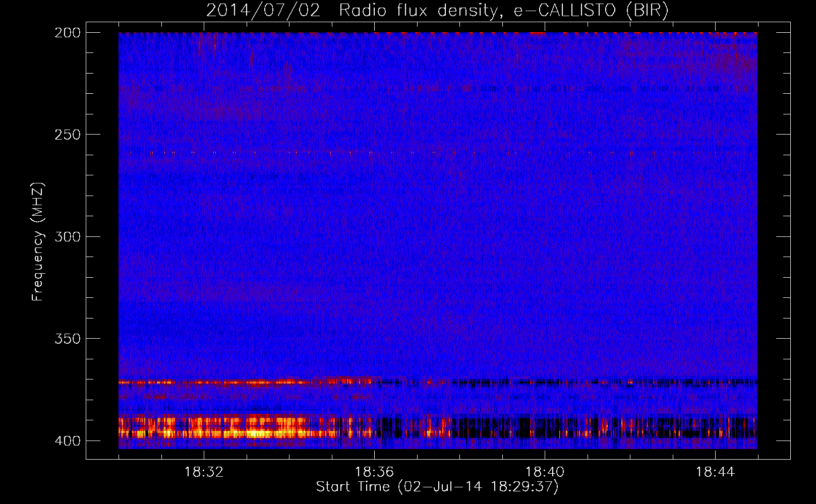Click the 400 frequency tick label
The width and height of the screenshot is (816, 504).
click(x=67, y=441)
